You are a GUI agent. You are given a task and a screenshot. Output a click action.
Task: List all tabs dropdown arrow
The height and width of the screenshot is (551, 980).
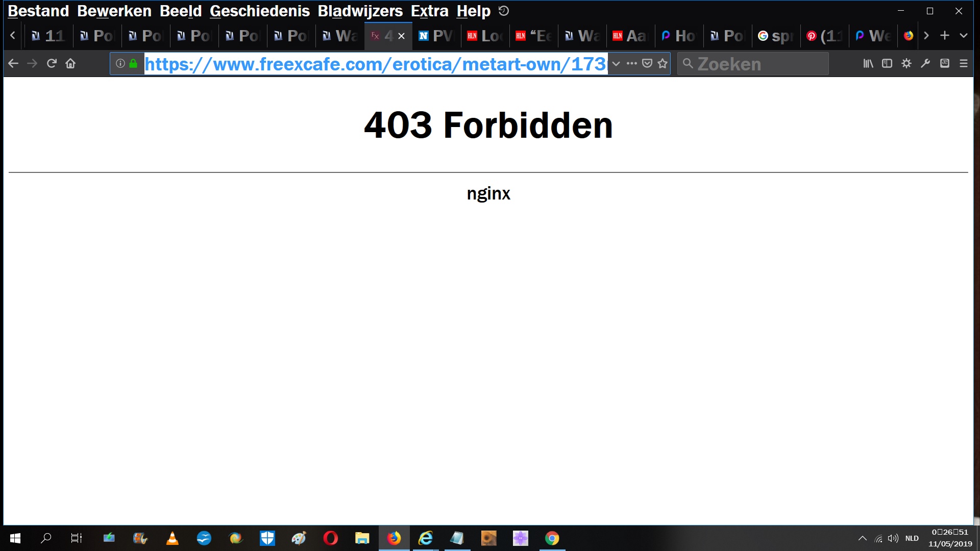[964, 36]
